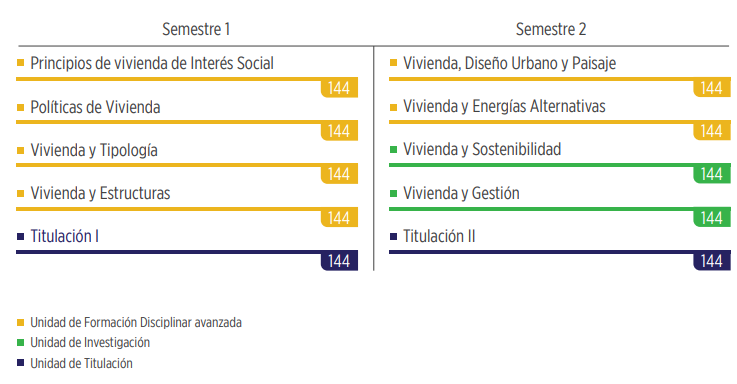This screenshot has width=737, height=384.
Task: Select Vivienda y Gestión course
Action: (x=461, y=193)
